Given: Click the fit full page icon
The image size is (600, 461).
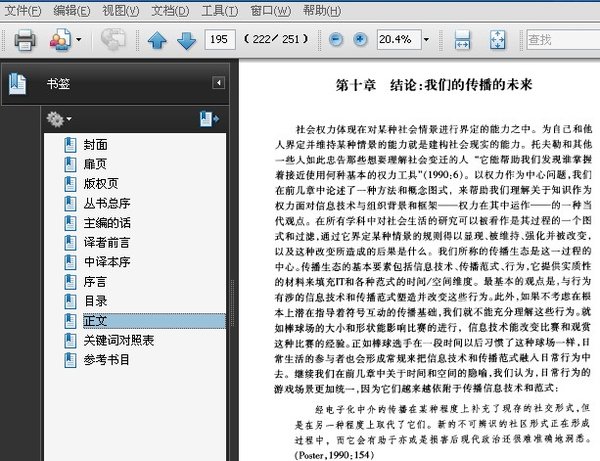Looking at the screenshot, I should pos(498,40).
